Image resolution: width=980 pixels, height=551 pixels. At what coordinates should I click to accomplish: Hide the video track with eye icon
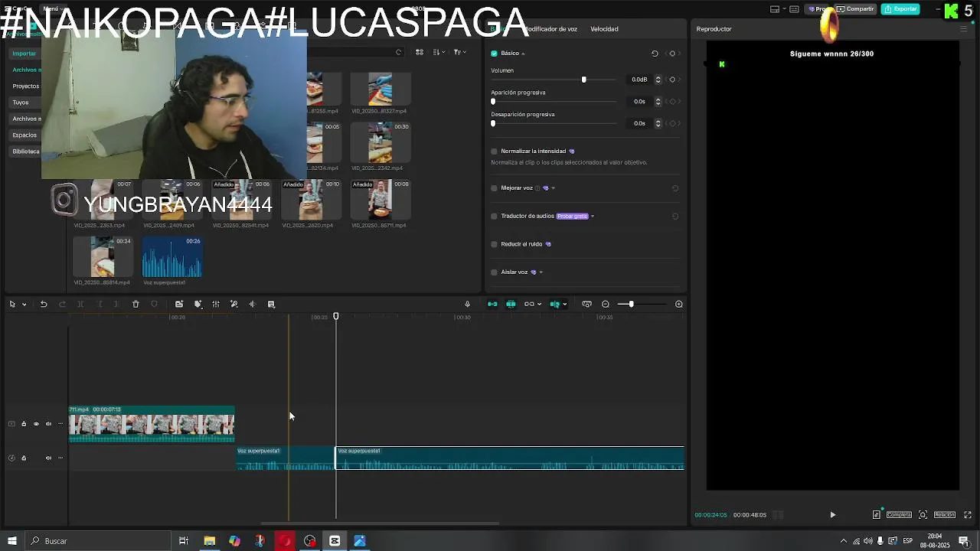tap(36, 424)
